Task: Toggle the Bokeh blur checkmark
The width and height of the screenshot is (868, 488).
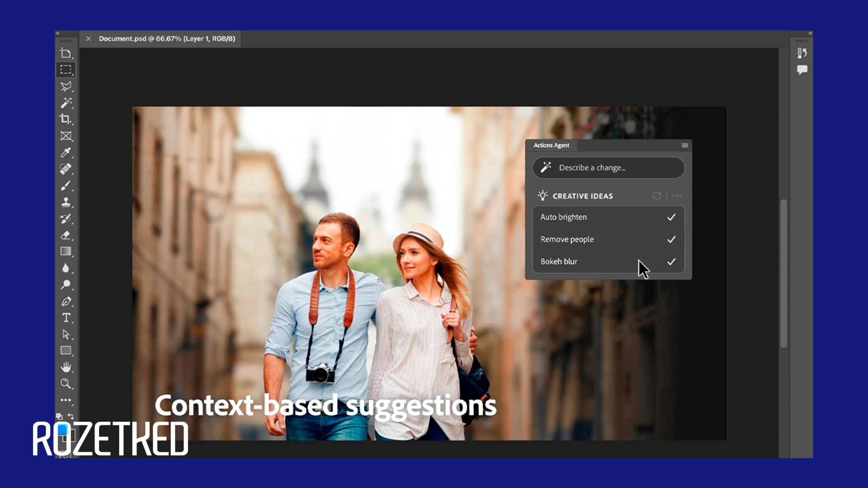Action: pos(671,262)
